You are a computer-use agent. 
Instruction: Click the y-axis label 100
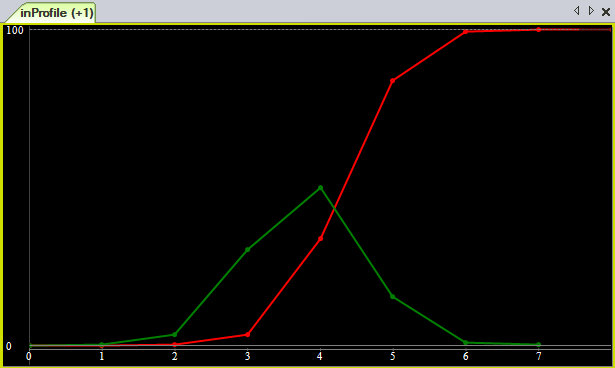[15, 30]
